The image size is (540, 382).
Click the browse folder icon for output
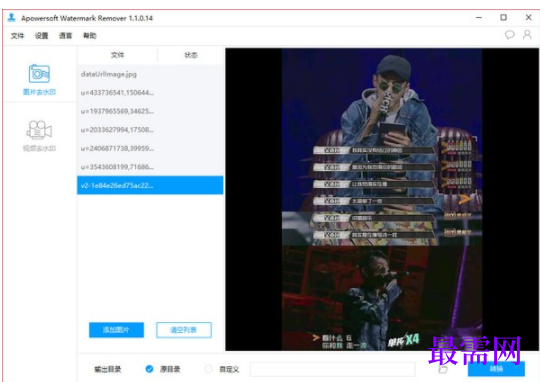point(443,370)
